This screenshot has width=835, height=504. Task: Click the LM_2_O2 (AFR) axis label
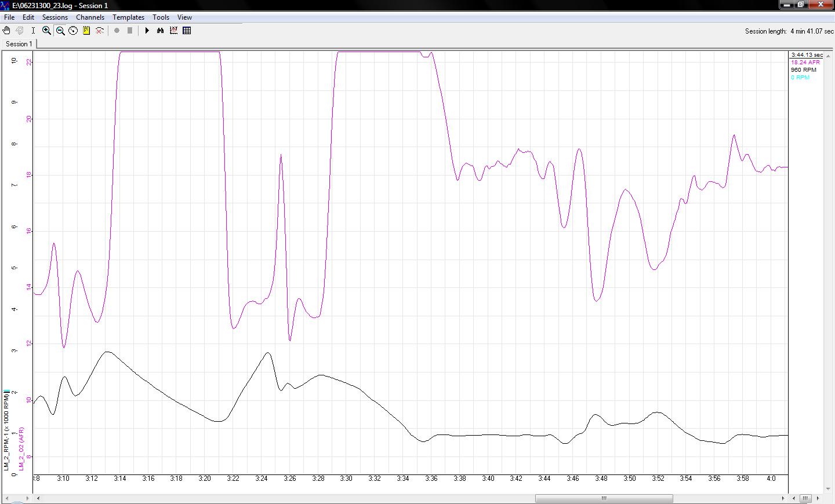pos(21,448)
